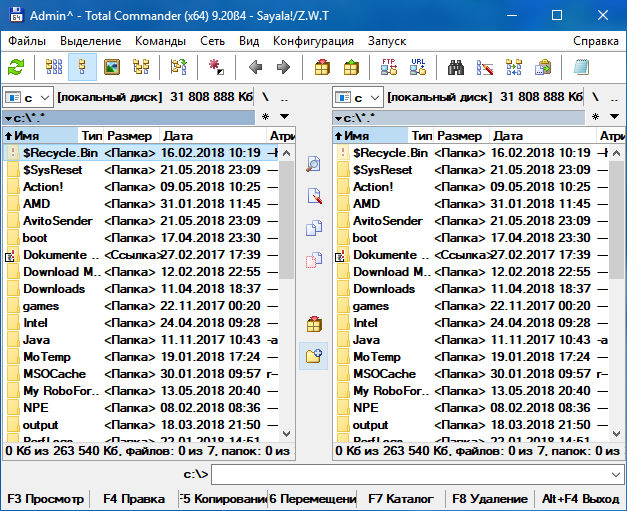Open file search with binoculars icon
The width and height of the screenshot is (627, 511).
(456, 68)
